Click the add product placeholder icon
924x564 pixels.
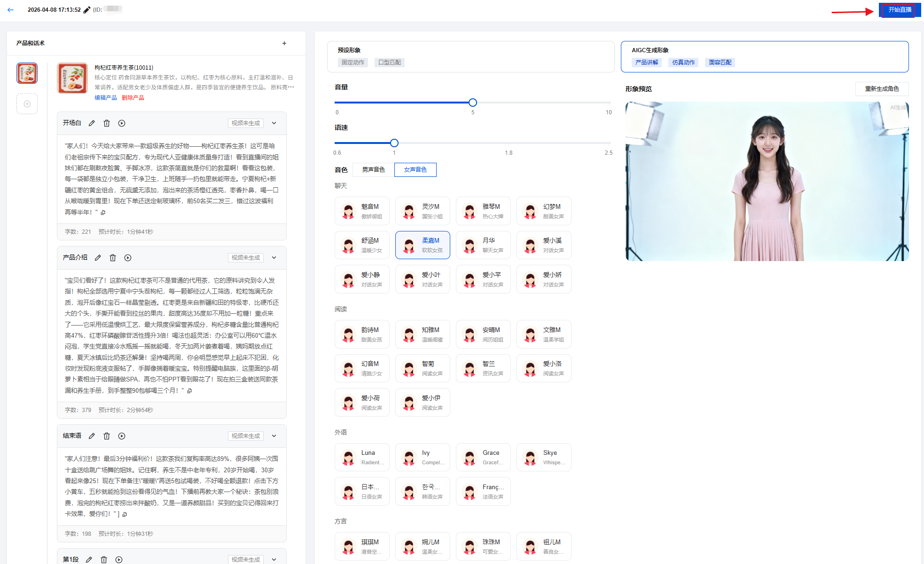pos(27,104)
